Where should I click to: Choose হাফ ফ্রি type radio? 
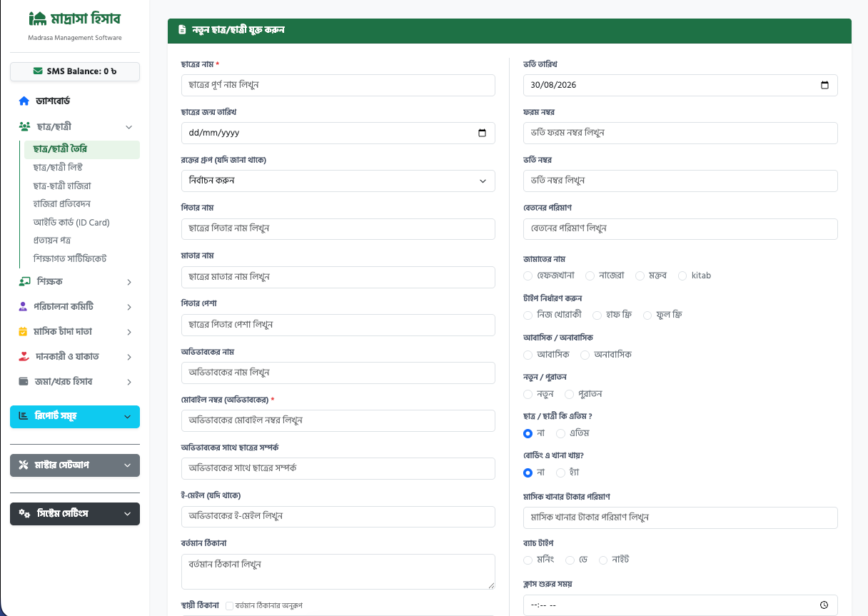click(597, 315)
